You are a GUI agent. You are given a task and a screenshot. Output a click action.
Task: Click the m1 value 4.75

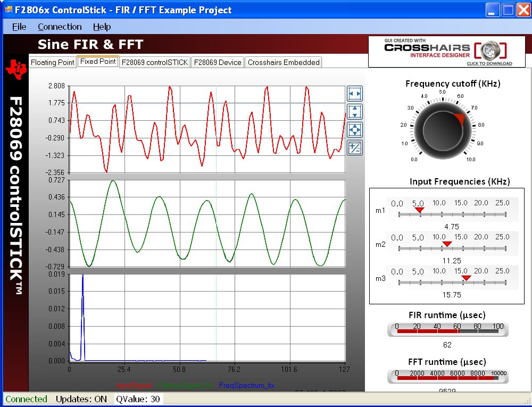coord(452,227)
